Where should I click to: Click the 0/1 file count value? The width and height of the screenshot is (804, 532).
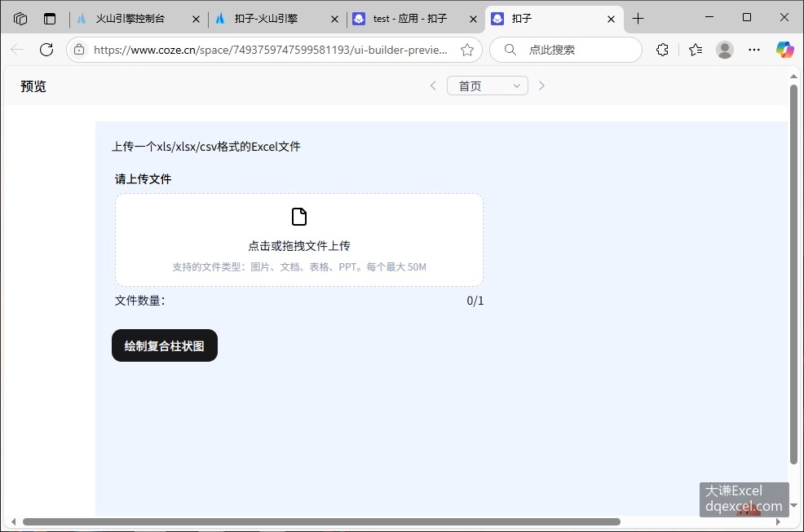pos(475,301)
